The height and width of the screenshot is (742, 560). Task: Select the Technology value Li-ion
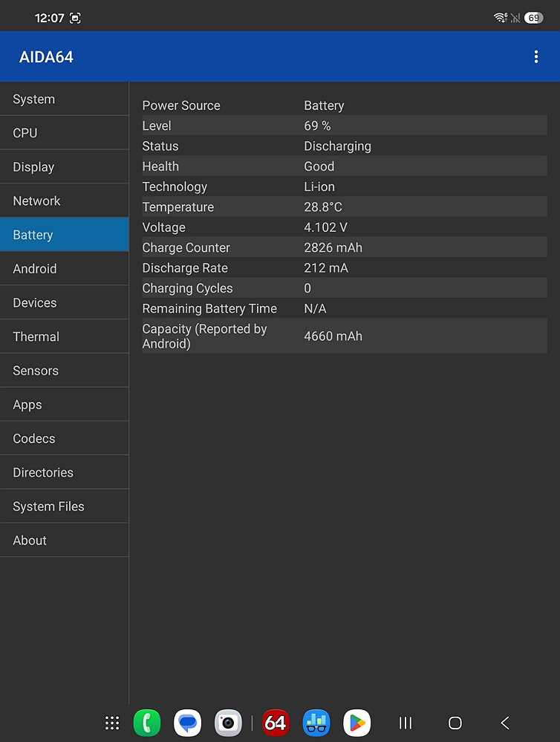pos(319,187)
